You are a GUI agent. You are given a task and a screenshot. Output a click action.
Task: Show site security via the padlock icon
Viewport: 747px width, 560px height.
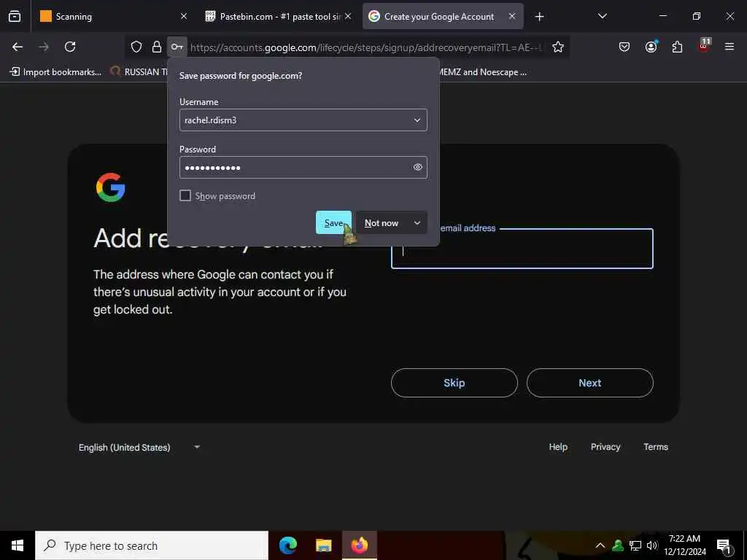[x=156, y=47]
